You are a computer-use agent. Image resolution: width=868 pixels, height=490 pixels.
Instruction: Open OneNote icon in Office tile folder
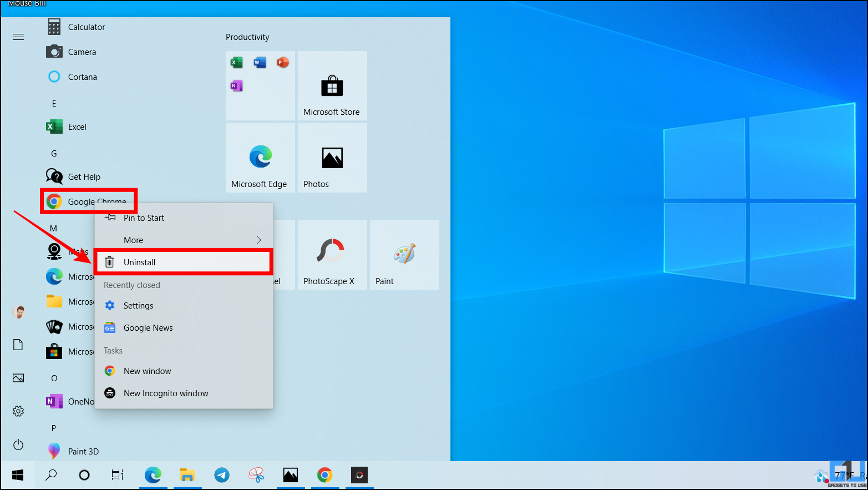(237, 85)
